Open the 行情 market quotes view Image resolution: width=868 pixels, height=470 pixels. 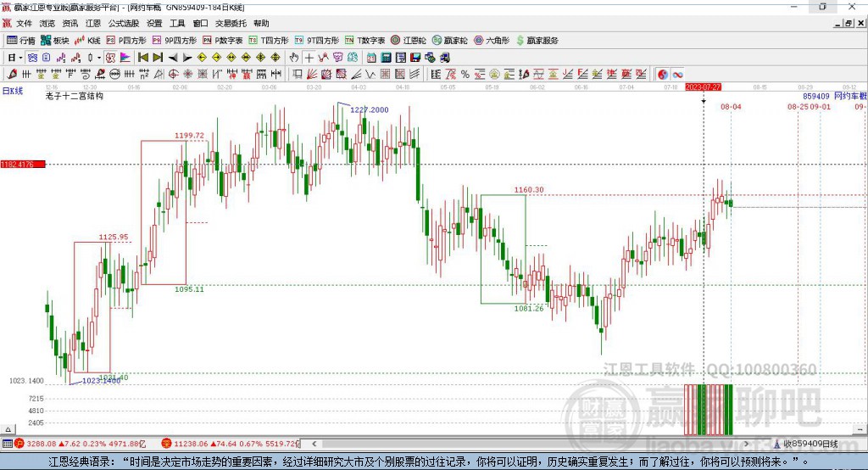point(20,41)
